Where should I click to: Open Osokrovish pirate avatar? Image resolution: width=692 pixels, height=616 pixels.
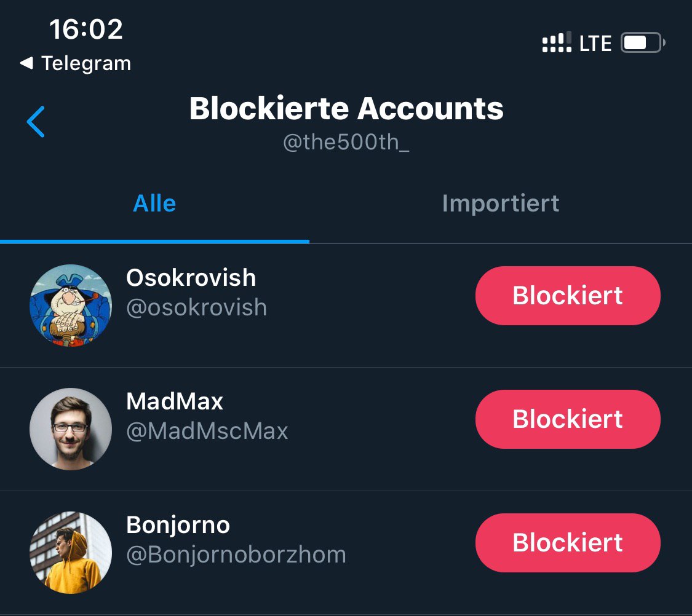tap(71, 305)
